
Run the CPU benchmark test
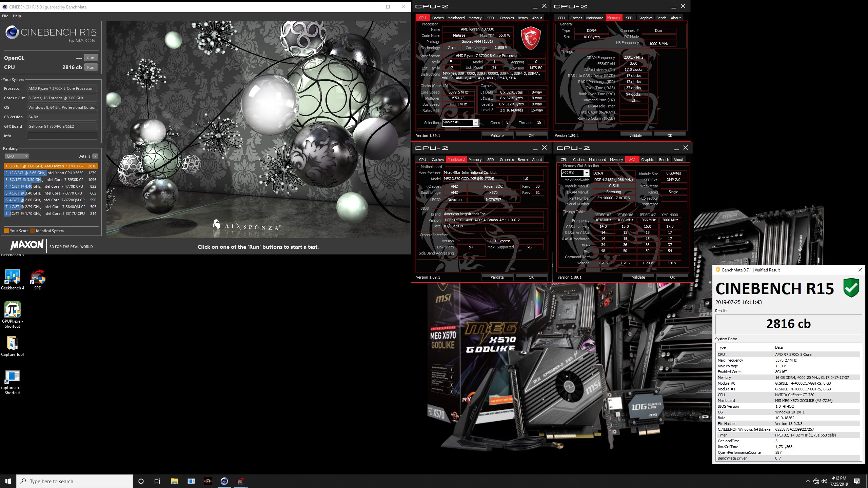coord(91,67)
